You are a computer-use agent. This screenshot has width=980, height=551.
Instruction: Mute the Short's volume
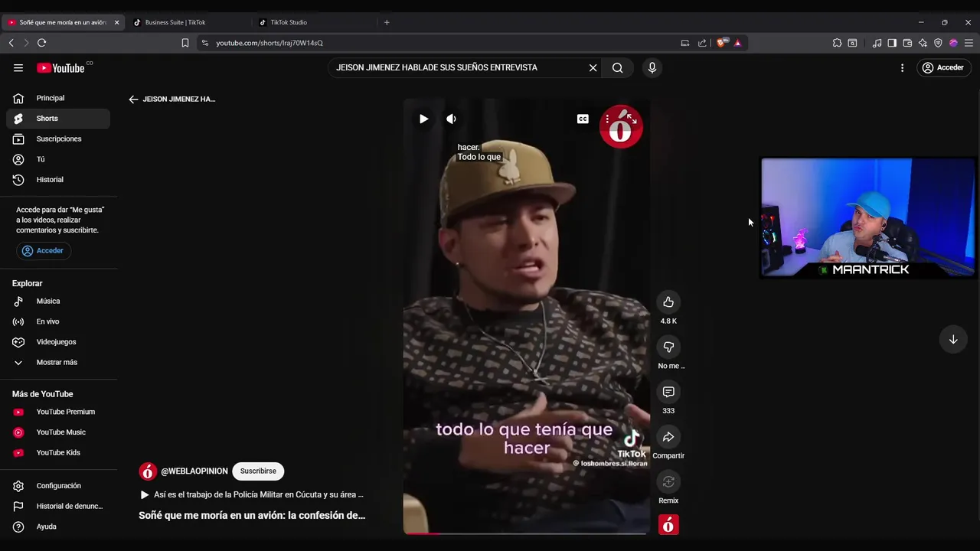(451, 119)
